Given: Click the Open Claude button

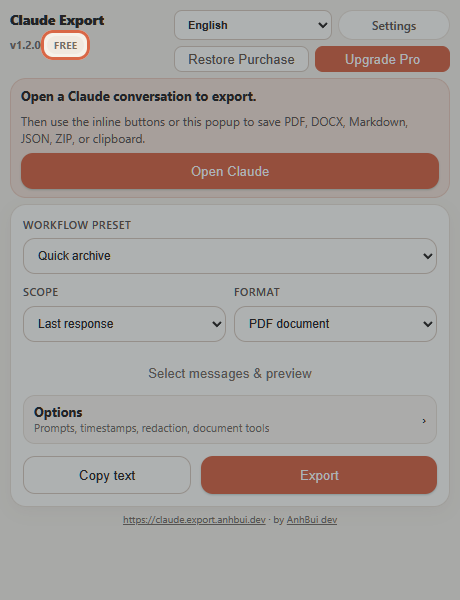Looking at the screenshot, I should tap(230, 171).
